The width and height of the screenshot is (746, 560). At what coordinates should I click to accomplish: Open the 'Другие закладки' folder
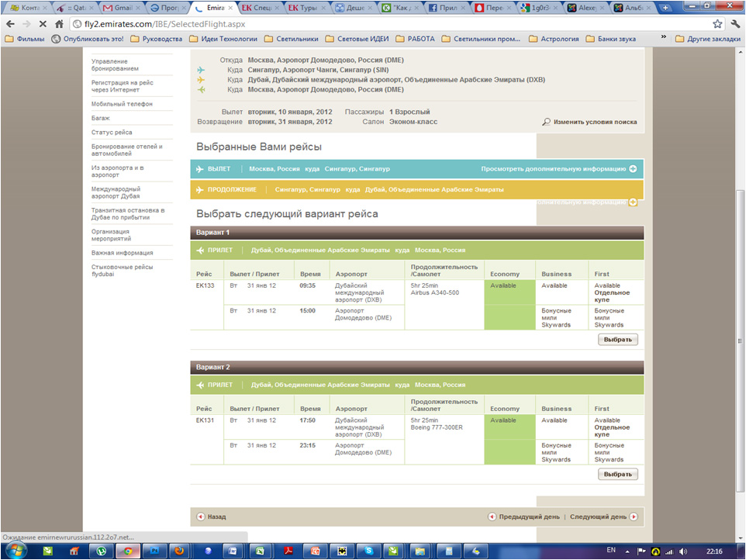click(708, 39)
